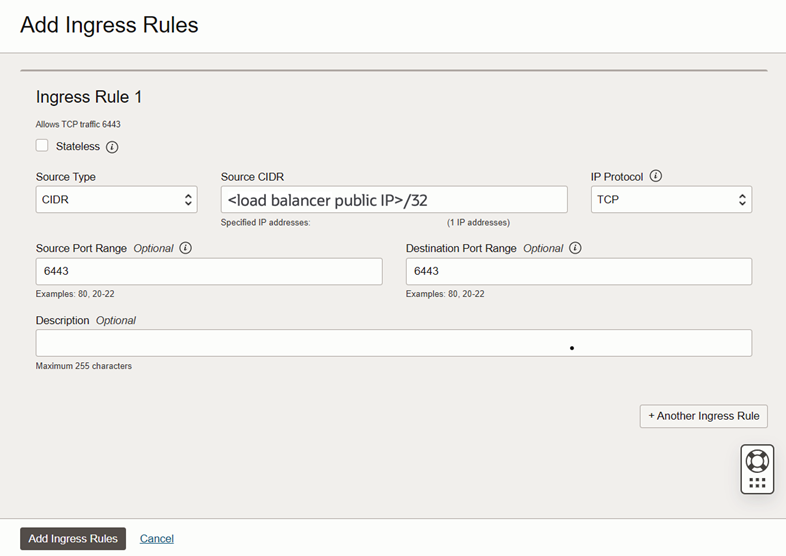Click the + Another Ingress Rule button

703,416
